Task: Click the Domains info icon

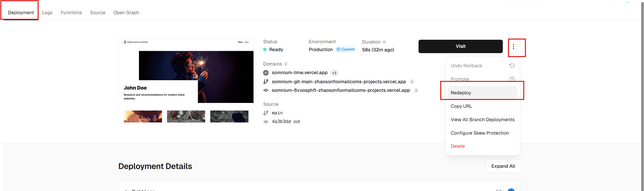Action: point(286,64)
